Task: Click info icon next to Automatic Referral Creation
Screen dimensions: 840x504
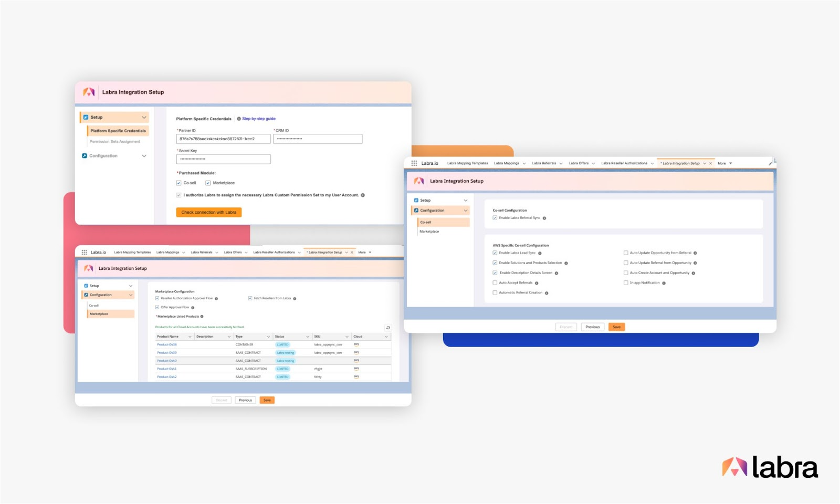Action: click(x=547, y=293)
